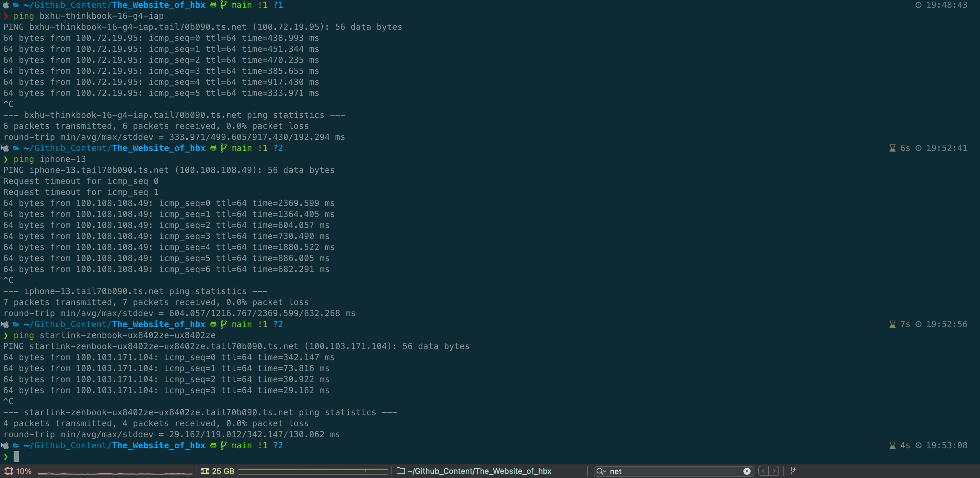Screen dimensions: 980x478
Task: Go to next search result
Action: tap(774, 471)
